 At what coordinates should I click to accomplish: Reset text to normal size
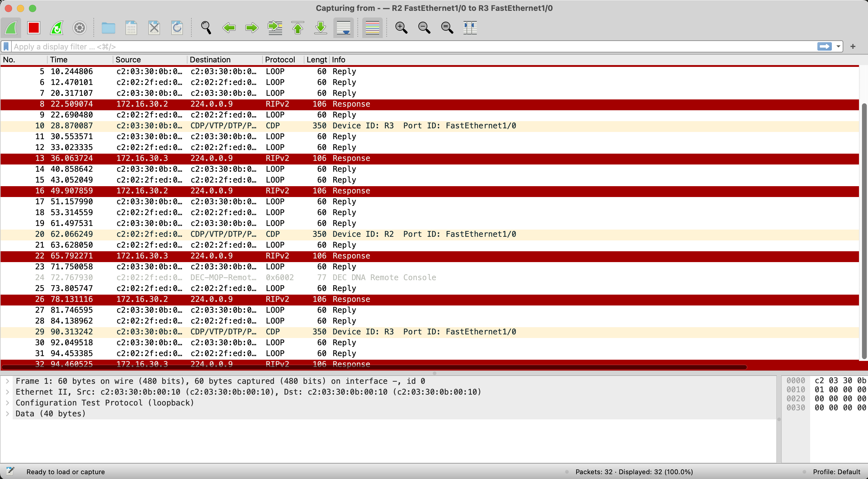point(447,28)
